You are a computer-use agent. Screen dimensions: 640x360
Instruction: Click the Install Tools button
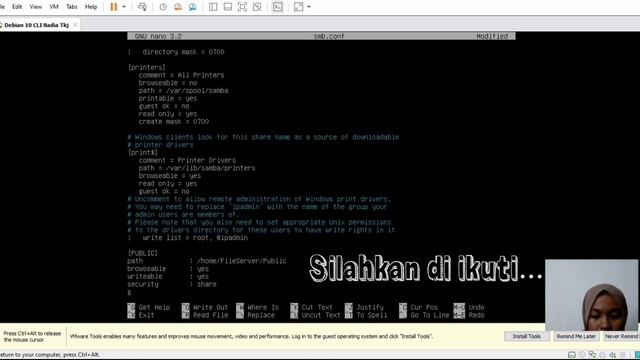(527, 336)
